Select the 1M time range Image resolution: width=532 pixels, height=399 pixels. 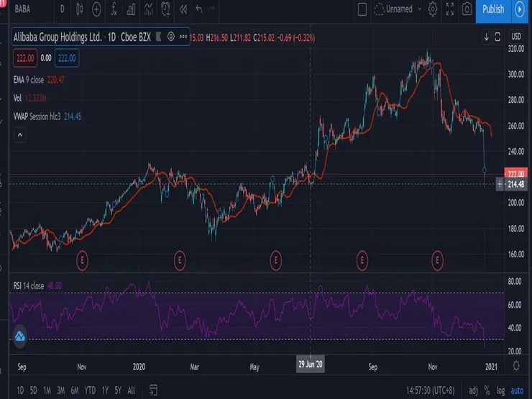47,390
